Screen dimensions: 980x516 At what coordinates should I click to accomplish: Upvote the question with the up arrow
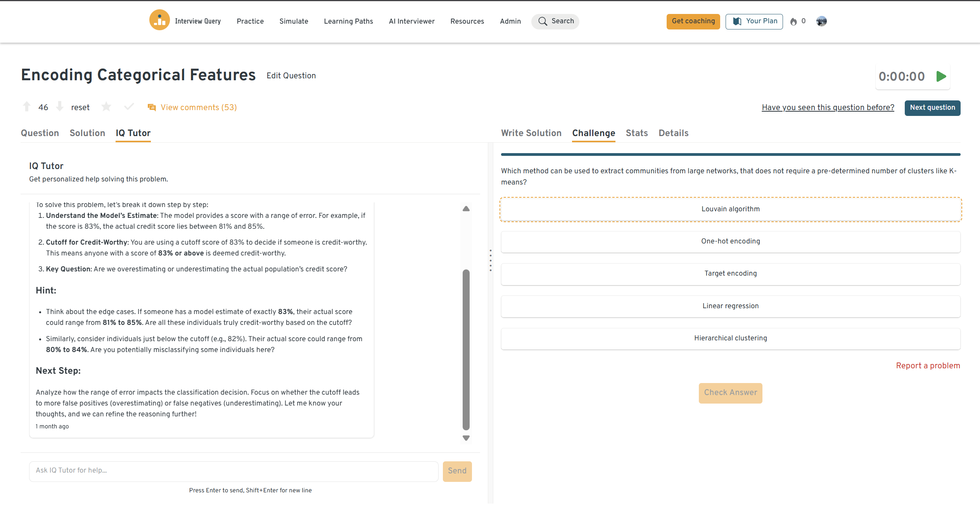click(27, 107)
